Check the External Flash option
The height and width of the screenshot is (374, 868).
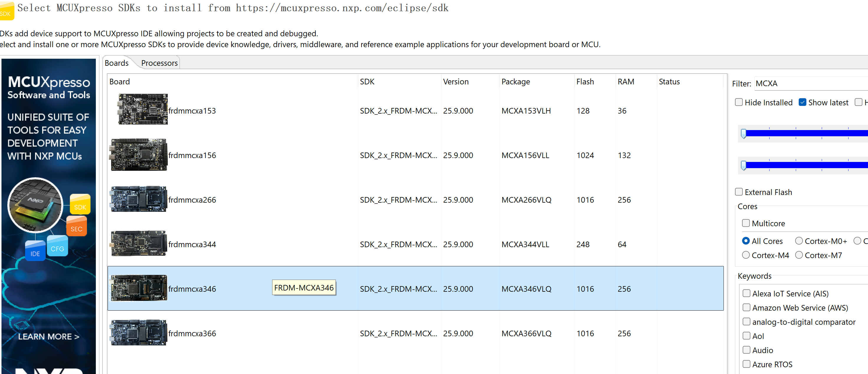739,192
